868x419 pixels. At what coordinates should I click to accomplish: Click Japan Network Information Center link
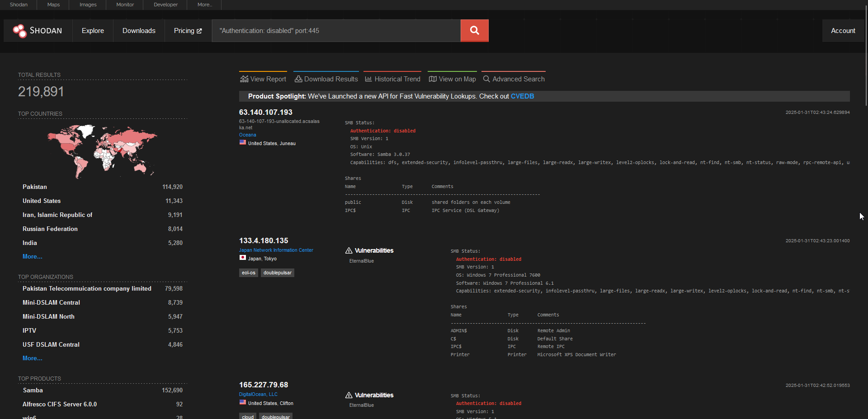(x=276, y=250)
